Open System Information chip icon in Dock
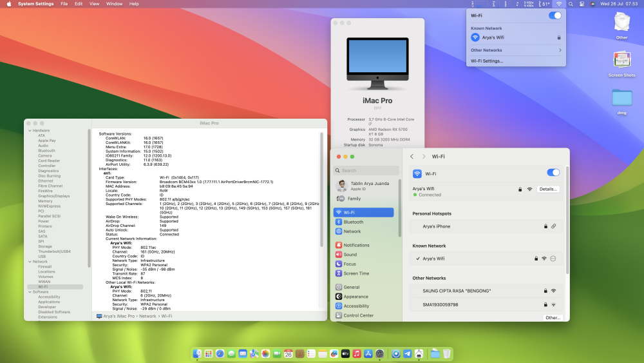Viewport: 644px width, 363px height. pyautogui.click(x=419, y=353)
